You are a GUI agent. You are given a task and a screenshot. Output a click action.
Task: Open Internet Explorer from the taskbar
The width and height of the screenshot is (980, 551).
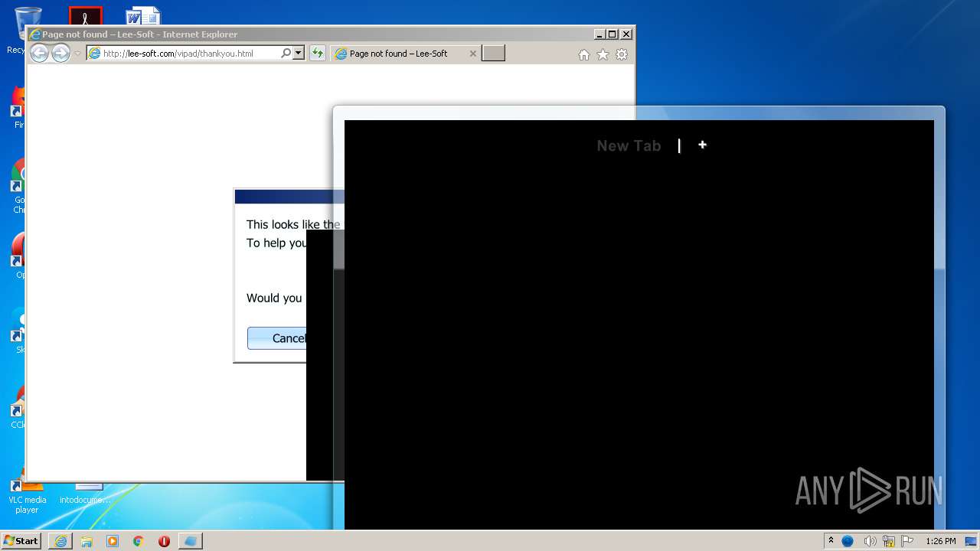(60, 541)
